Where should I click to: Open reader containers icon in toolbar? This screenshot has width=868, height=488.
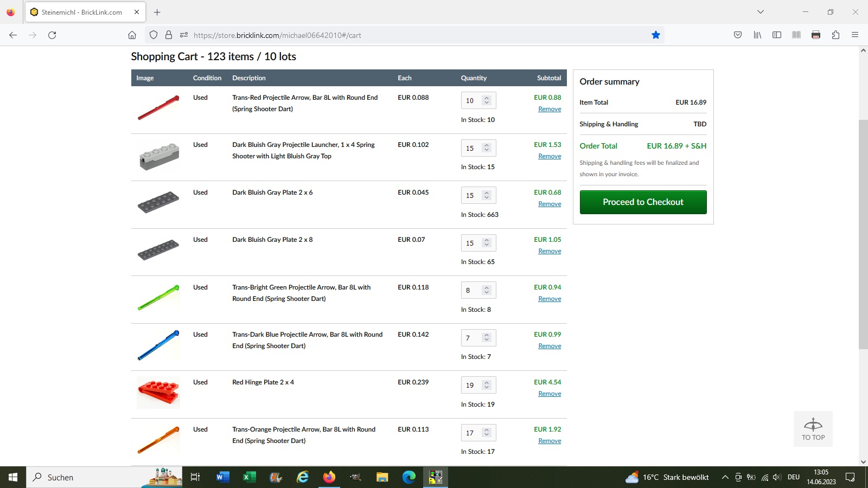pyautogui.click(x=796, y=35)
